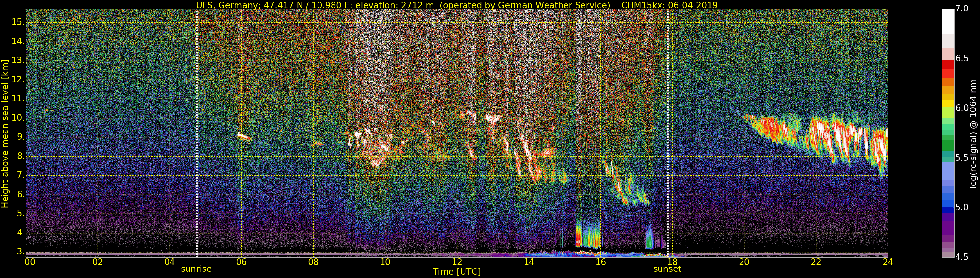
Task: Click time tick label '14'
Action: click(529, 262)
